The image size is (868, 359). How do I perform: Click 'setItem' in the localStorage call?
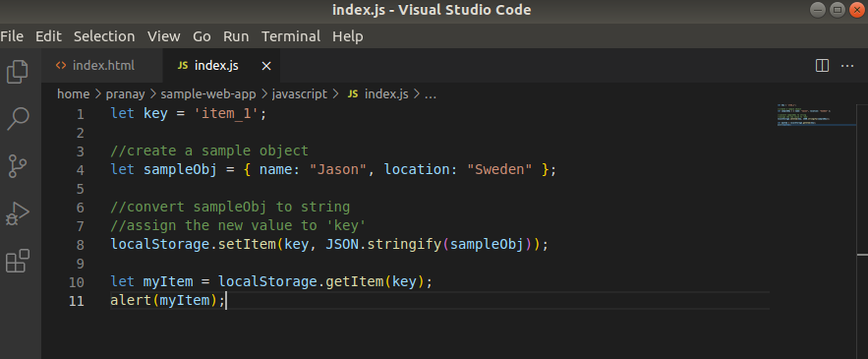coord(247,244)
